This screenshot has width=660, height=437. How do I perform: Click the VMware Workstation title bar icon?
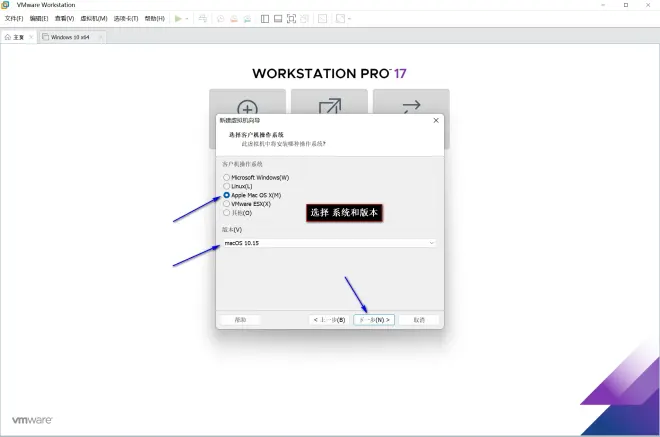coord(5,5)
